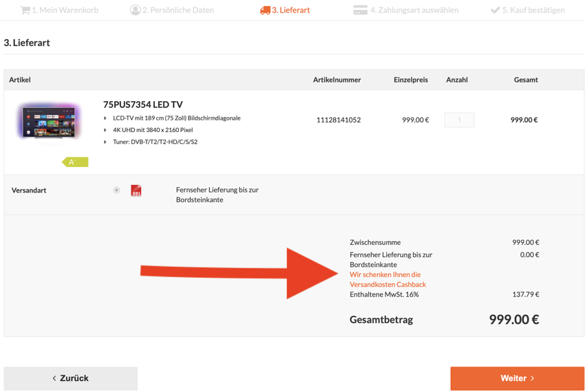Expand the 4K UHD bullet arrow

click(105, 130)
